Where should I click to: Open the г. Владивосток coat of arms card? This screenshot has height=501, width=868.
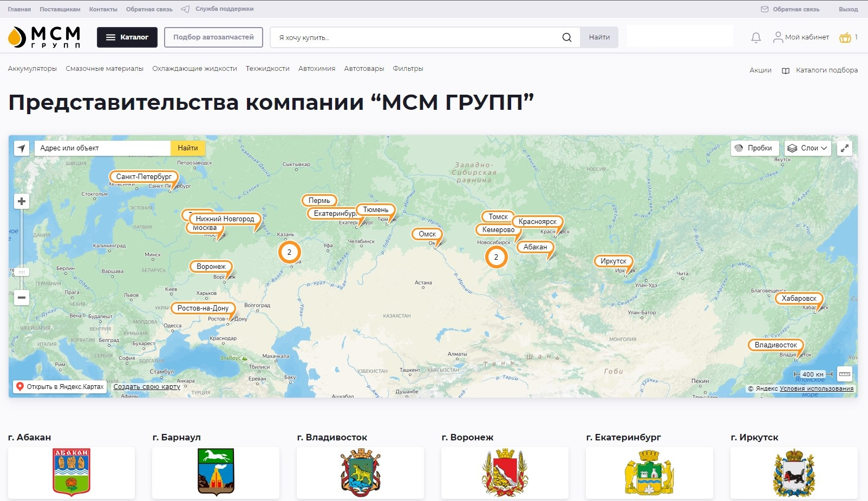[361, 472]
